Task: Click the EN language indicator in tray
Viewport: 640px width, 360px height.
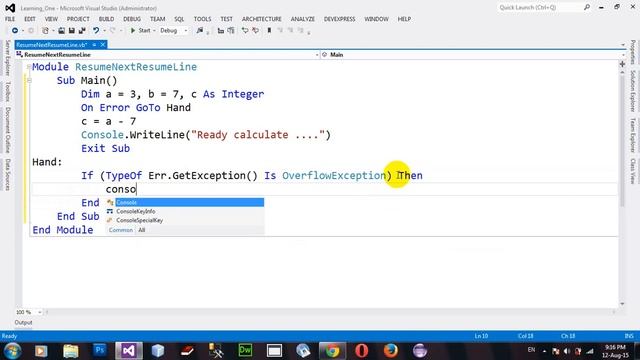Action: (531, 350)
